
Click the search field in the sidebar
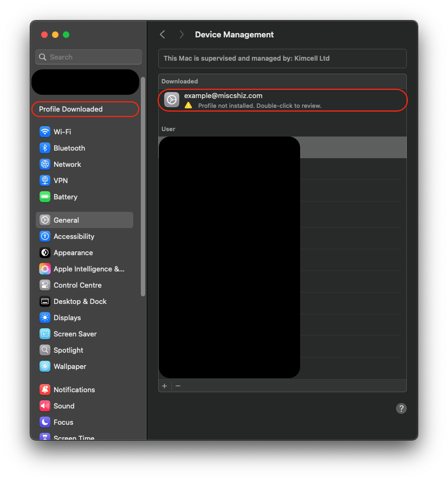coord(88,57)
